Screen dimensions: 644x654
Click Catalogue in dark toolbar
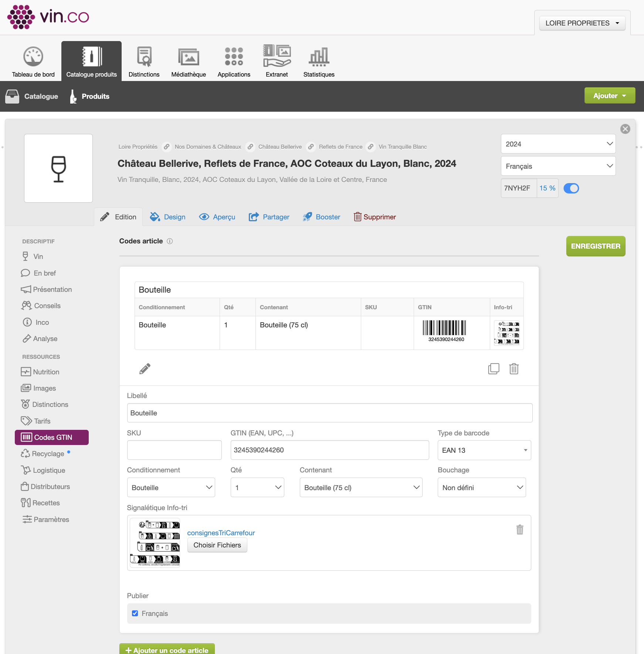32,96
